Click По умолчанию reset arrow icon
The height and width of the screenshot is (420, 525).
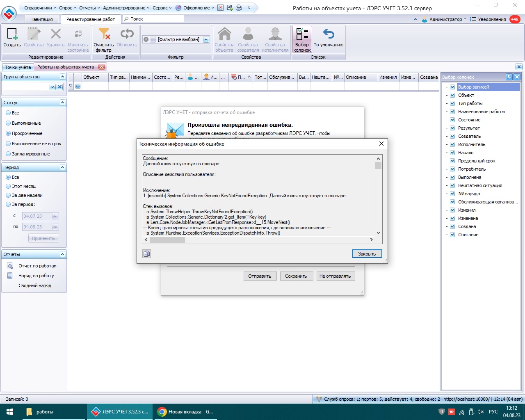pos(328,34)
